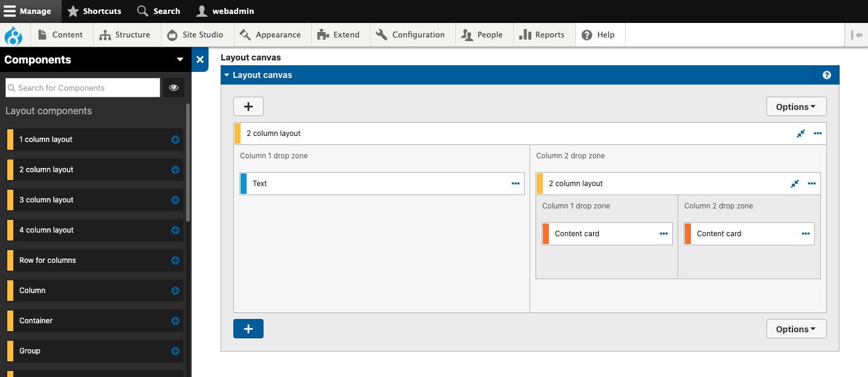Image resolution: width=868 pixels, height=377 pixels.
Task: Open Text component more options
Action: (516, 184)
